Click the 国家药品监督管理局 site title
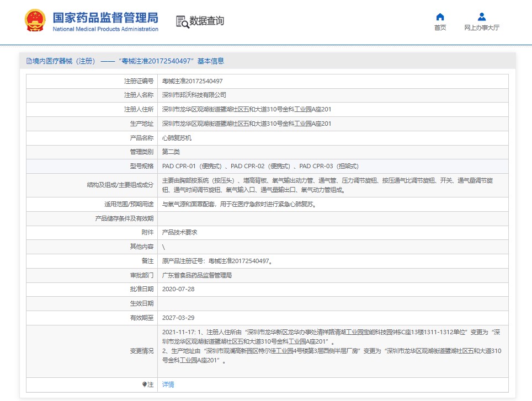This screenshot has height=401, width=532. (x=105, y=17)
